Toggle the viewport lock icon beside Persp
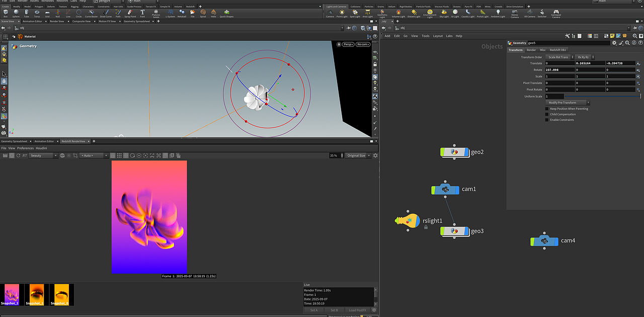Image resolution: width=644 pixels, height=317 pixels. pos(339,44)
